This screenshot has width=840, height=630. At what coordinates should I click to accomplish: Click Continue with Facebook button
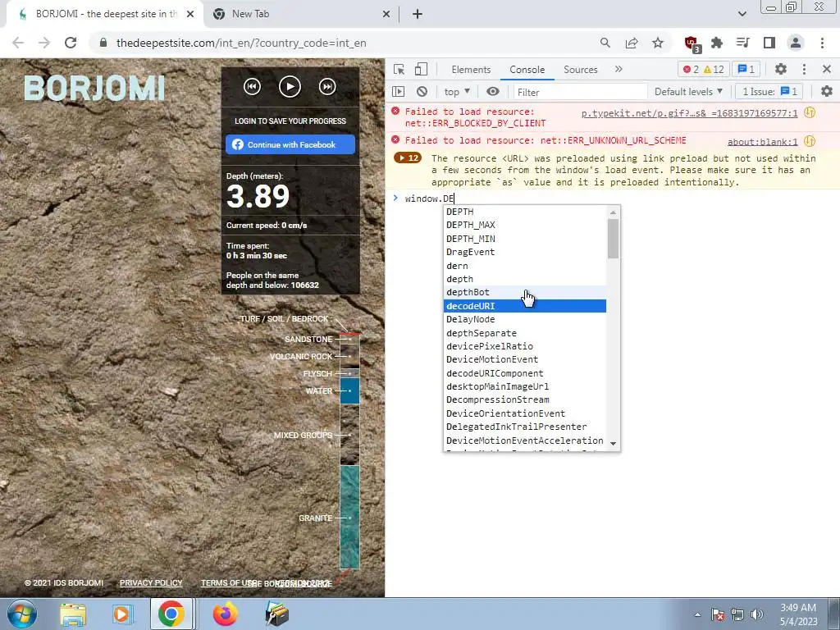point(290,144)
